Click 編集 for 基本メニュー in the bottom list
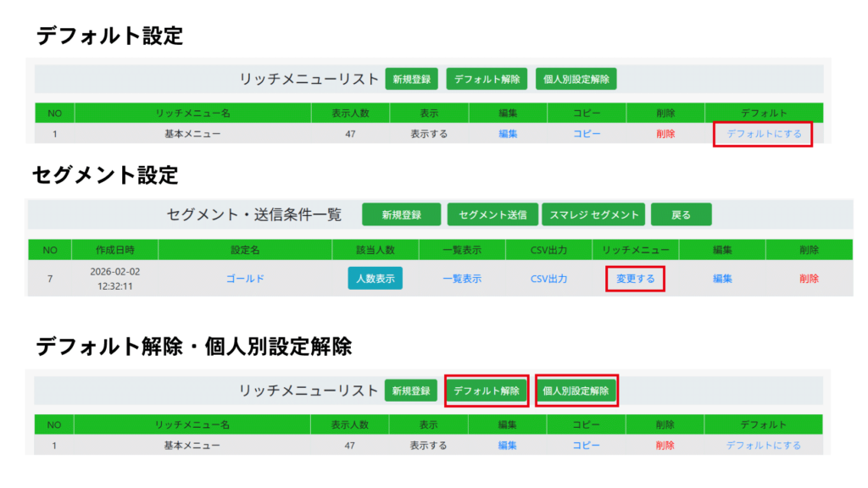The image size is (868, 488). [508, 446]
